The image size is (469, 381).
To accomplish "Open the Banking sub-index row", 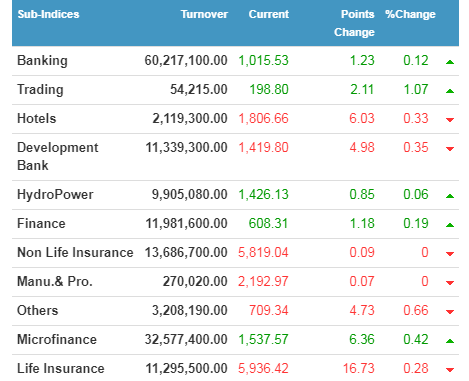I will pyautogui.click(x=235, y=61).
